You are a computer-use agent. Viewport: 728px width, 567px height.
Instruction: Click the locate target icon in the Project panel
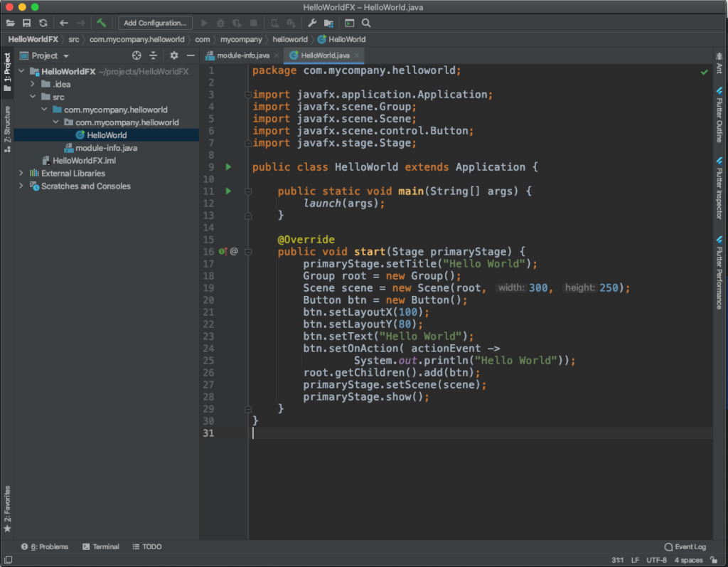click(136, 55)
